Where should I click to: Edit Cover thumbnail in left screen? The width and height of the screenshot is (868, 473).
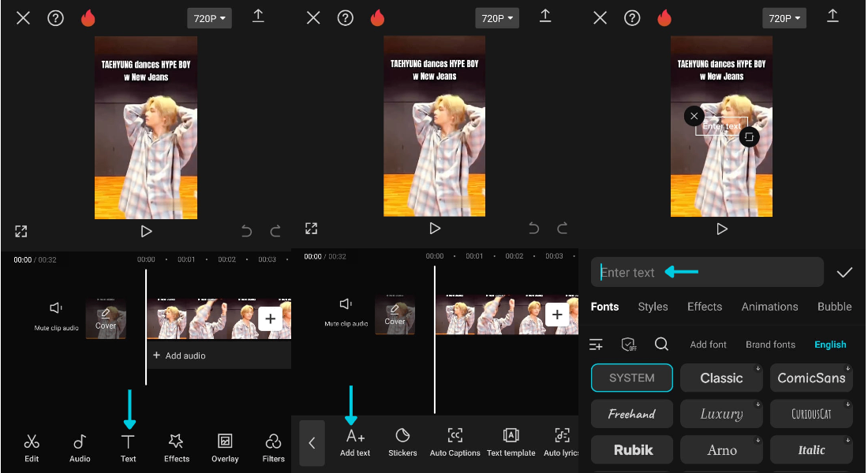106,318
